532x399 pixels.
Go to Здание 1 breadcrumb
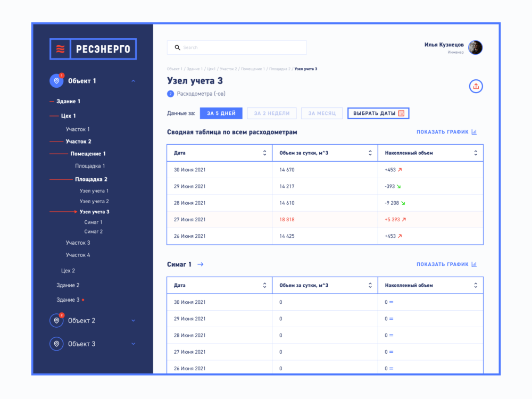pos(194,69)
